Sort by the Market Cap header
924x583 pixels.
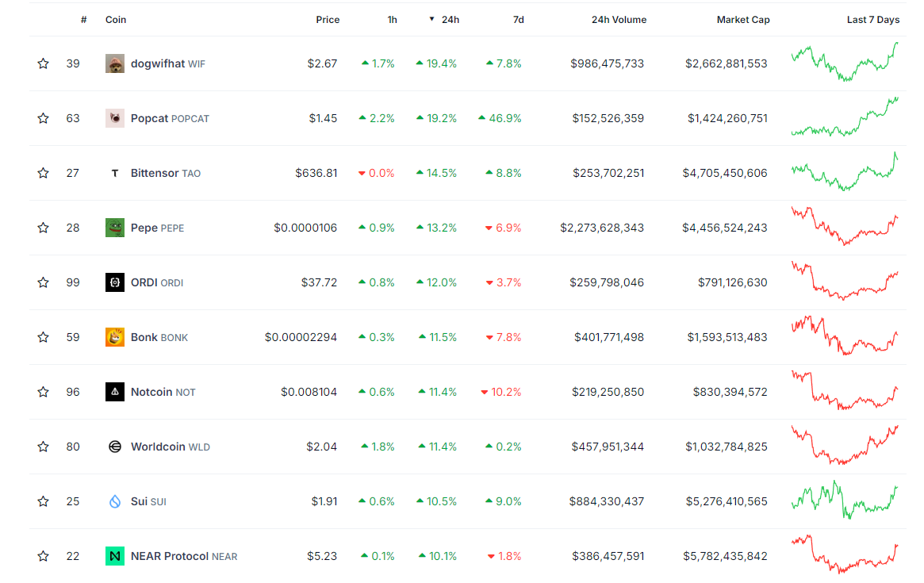(743, 20)
